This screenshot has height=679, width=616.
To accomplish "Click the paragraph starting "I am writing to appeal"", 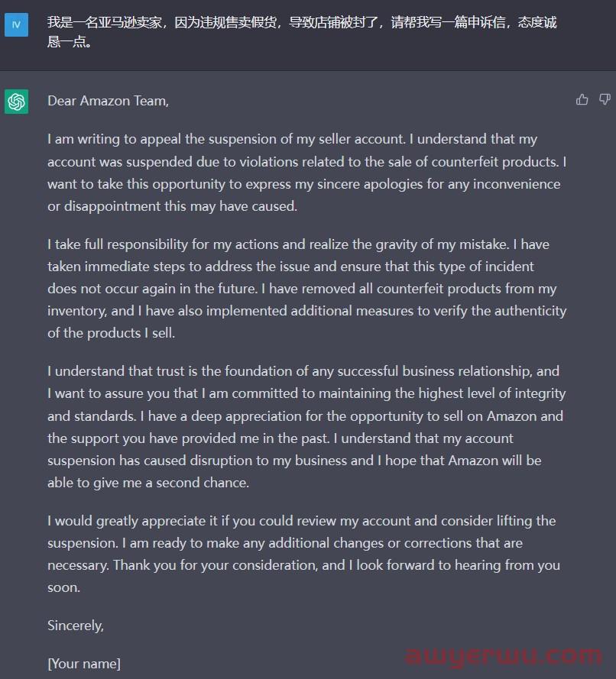I will click(306, 173).
